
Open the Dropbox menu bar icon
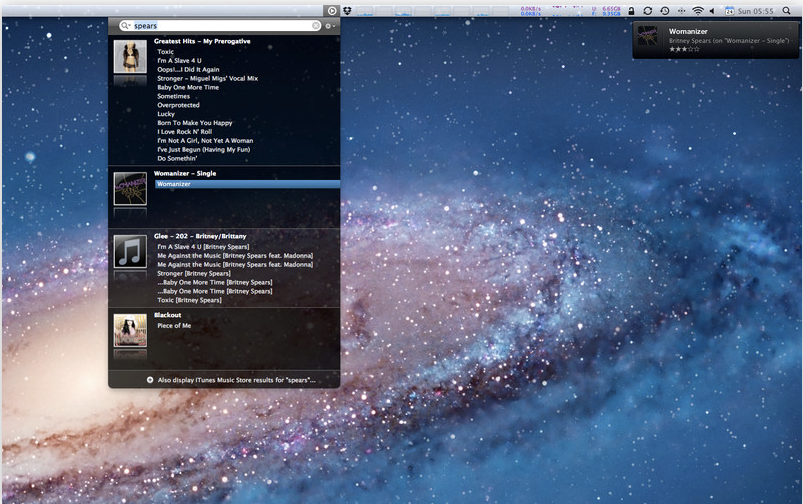(x=347, y=11)
